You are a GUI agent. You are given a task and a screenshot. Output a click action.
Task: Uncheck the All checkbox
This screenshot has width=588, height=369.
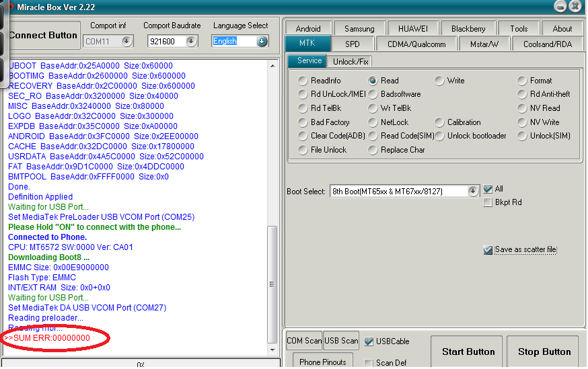(488, 189)
